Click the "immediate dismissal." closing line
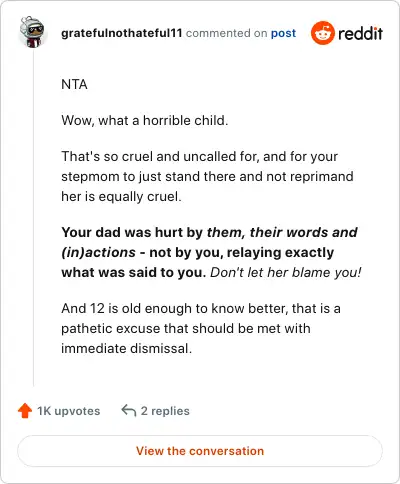The height and width of the screenshot is (484, 400). coord(127,349)
